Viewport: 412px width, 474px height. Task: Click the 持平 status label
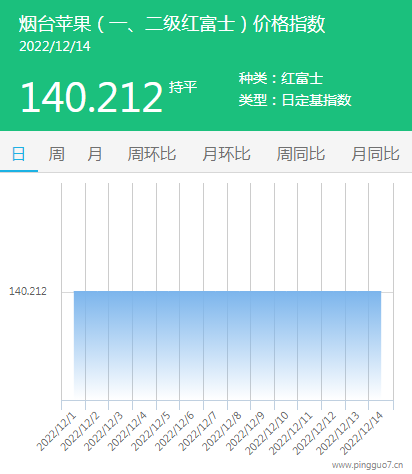pos(183,87)
